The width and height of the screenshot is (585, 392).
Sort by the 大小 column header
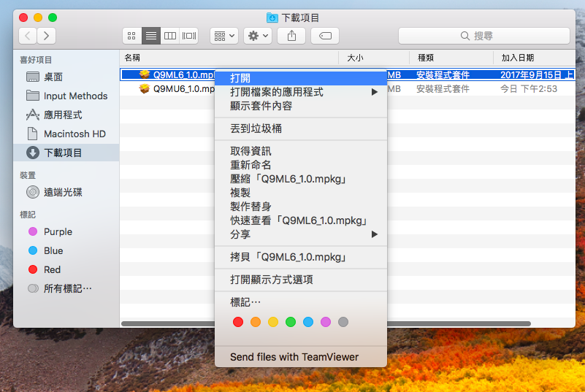pyautogui.click(x=374, y=58)
